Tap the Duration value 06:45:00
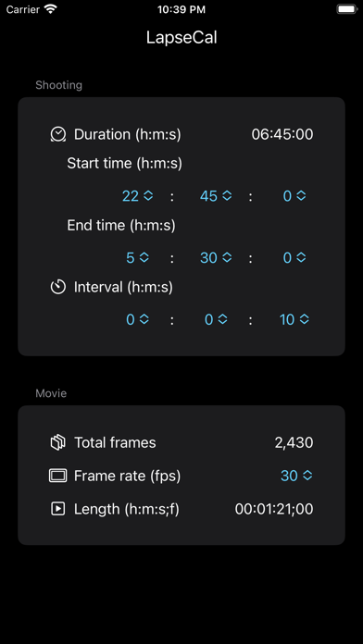Viewport: 363px width, 644px height. [282, 134]
